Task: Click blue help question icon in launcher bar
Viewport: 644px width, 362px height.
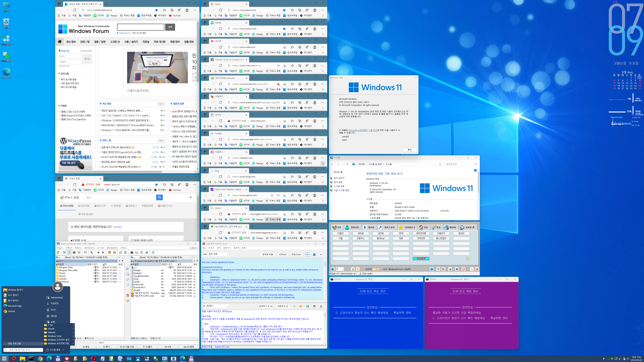Action: point(432,269)
